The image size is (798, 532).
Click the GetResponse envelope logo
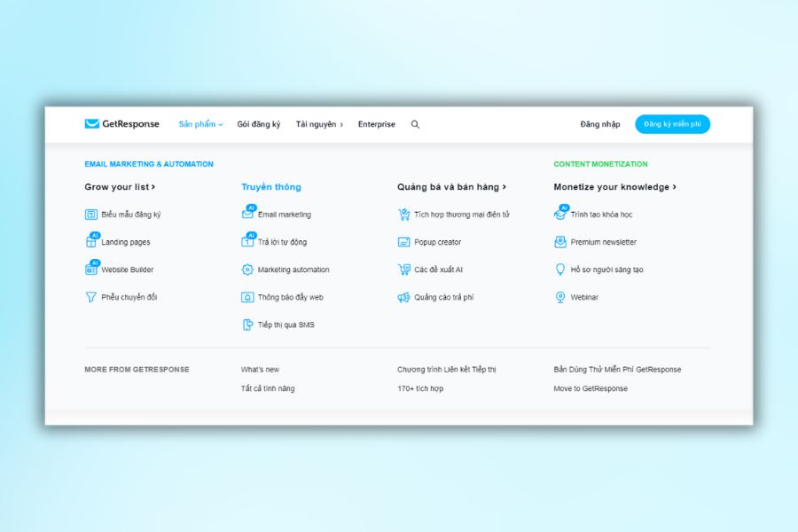point(92,124)
